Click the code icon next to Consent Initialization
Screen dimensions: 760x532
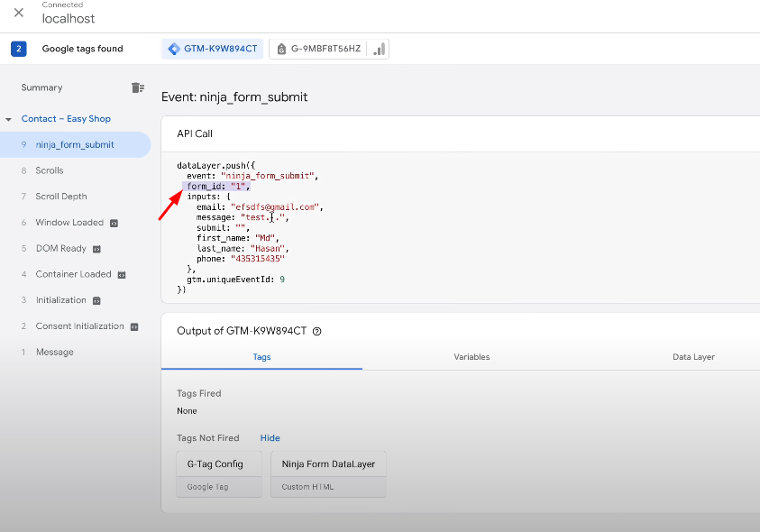click(x=134, y=326)
